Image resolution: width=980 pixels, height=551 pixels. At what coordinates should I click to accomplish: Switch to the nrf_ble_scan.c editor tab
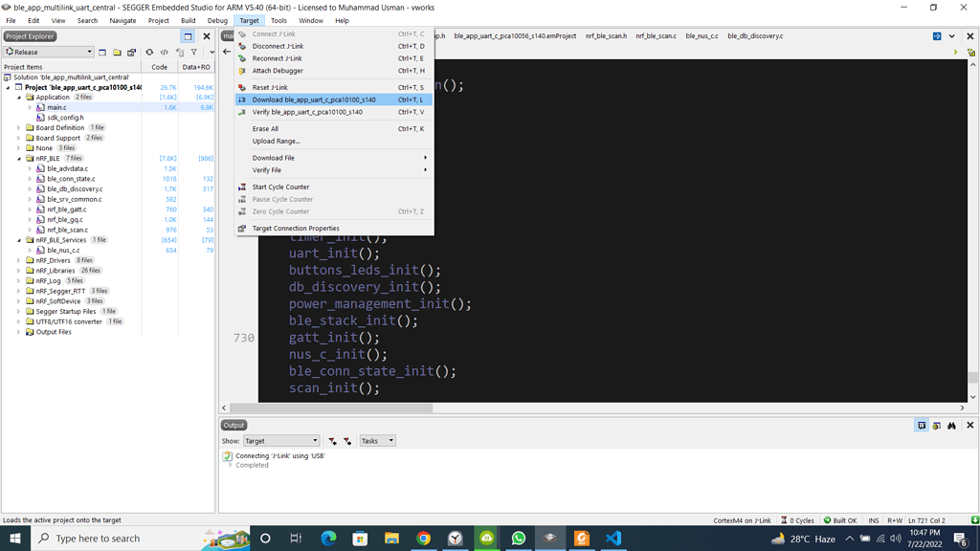point(656,36)
